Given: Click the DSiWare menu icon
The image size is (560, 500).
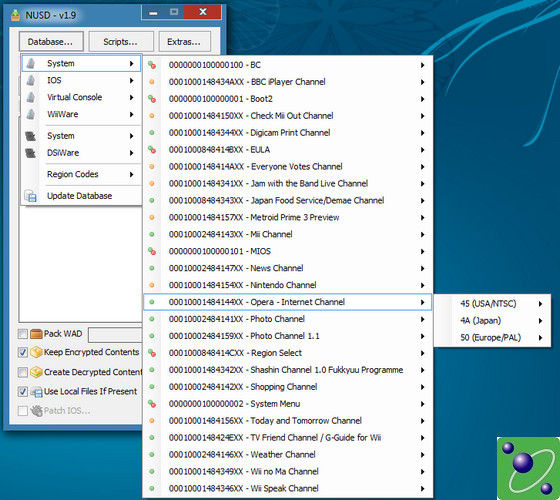Looking at the screenshot, I should coord(31,153).
